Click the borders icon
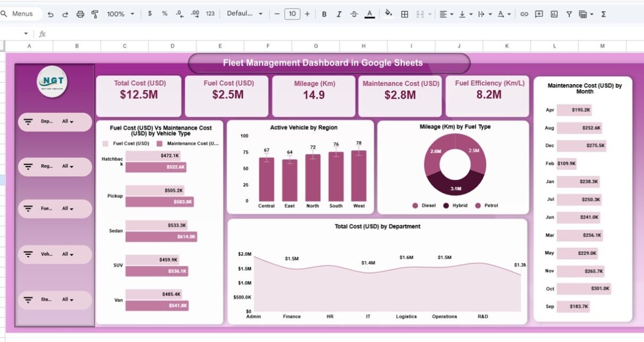The image size is (644, 342). pos(404,14)
